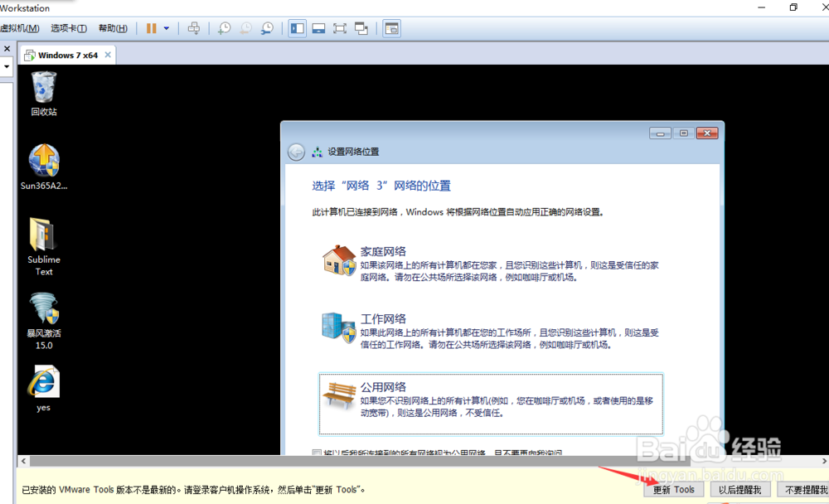Take a snapshot of the virtual machine
Screen dimensions: 829x504
coord(224,28)
